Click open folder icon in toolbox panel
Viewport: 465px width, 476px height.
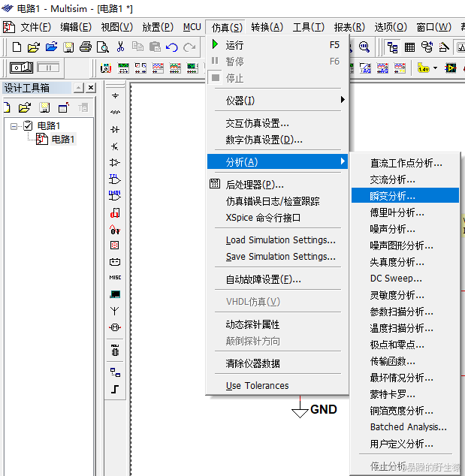pyautogui.click(x=25, y=107)
